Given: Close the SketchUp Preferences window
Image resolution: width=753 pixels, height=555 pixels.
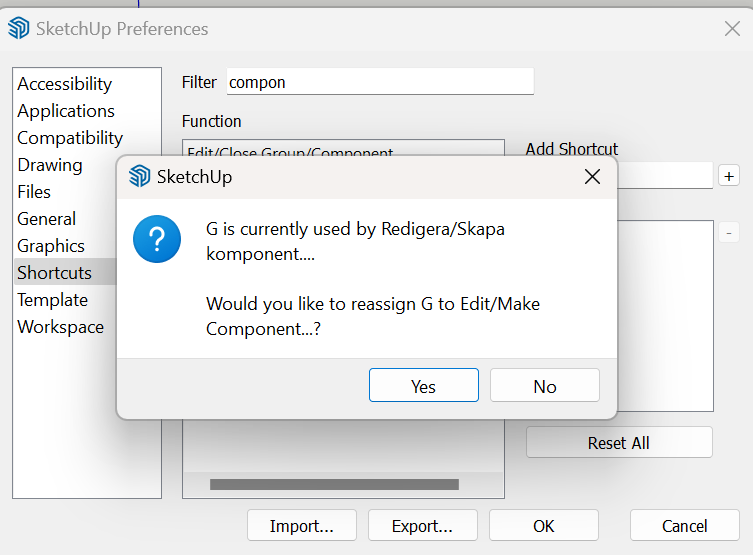Looking at the screenshot, I should pyautogui.click(x=732, y=29).
